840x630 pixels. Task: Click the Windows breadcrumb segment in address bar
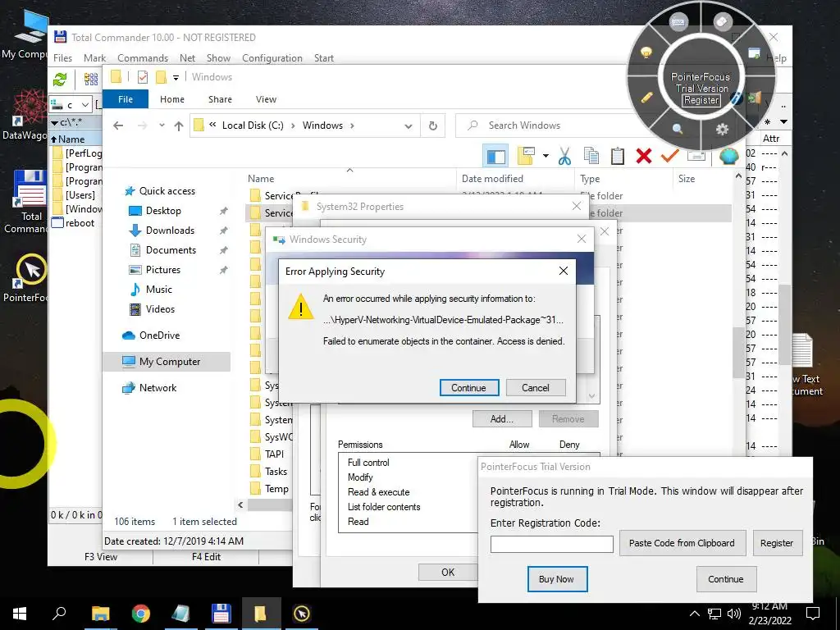click(x=322, y=126)
